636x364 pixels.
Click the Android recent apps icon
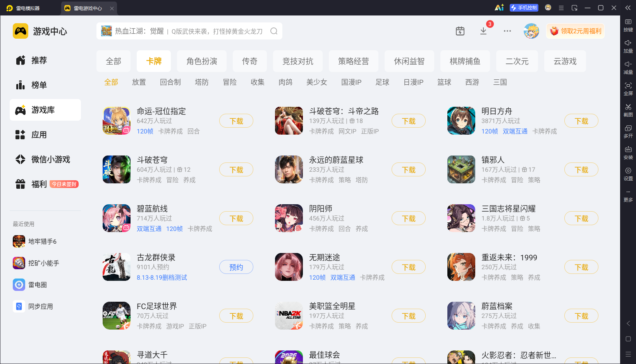[628, 354]
